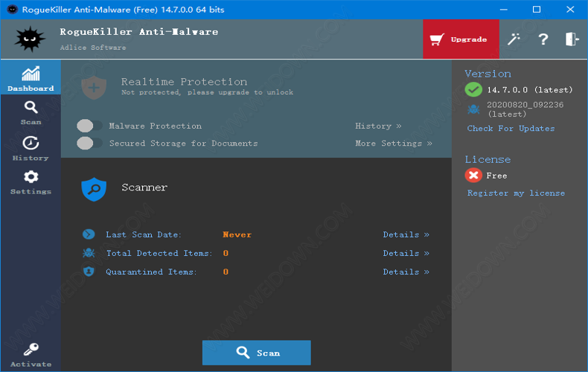Open the Dashboard sidebar tab
Image resolution: width=588 pixels, height=372 pixels.
click(31, 77)
